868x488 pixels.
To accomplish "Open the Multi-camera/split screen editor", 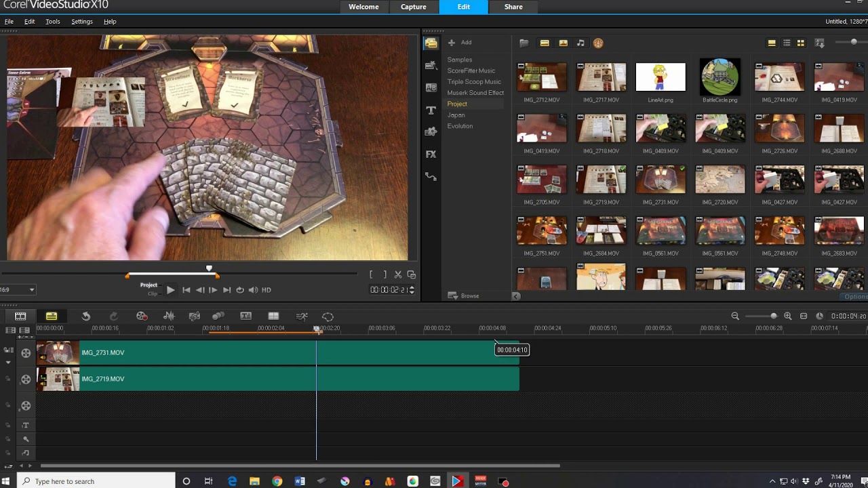I will [x=273, y=317].
